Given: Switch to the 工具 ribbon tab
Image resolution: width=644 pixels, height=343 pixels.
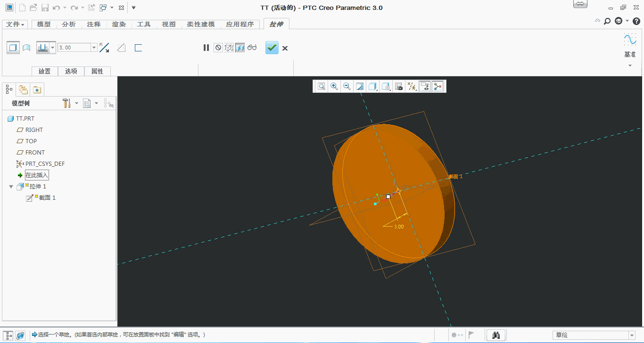Looking at the screenshot, I should coord(144,24).
